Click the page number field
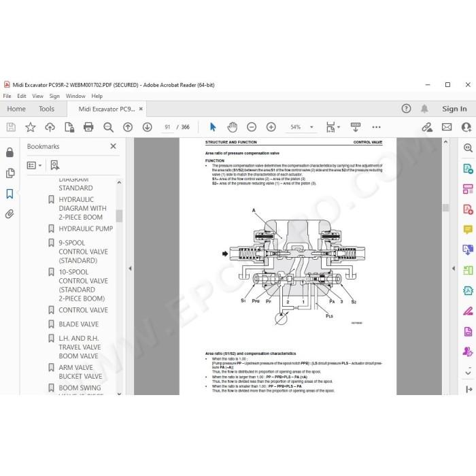Image resolution: width=476 pixels, height=476 pixels. click(167, 127)
